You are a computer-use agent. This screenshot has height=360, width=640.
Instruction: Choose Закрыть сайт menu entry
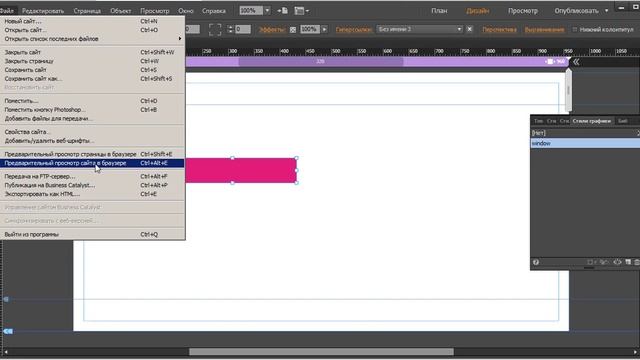coord(92,52)
